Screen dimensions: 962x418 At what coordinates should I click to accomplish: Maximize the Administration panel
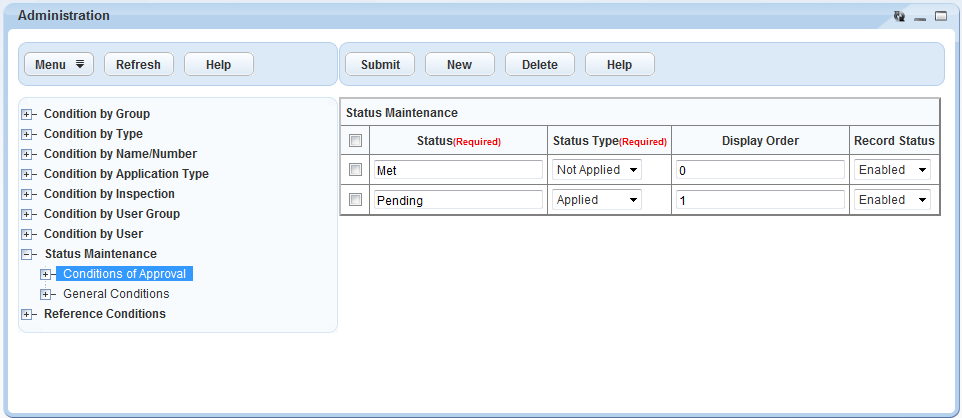tap(941, 17)
